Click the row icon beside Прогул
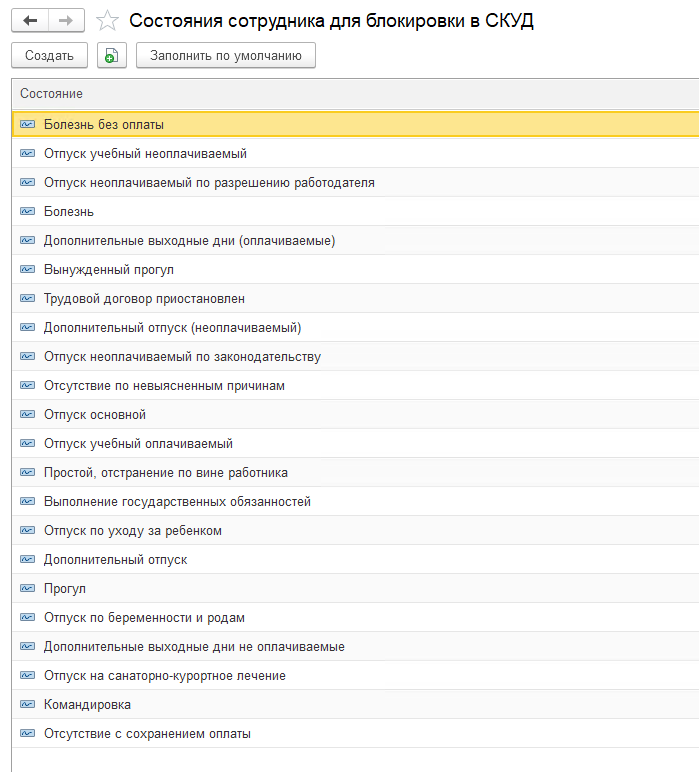Screen dimensions: 699x772 click(27, 589)
